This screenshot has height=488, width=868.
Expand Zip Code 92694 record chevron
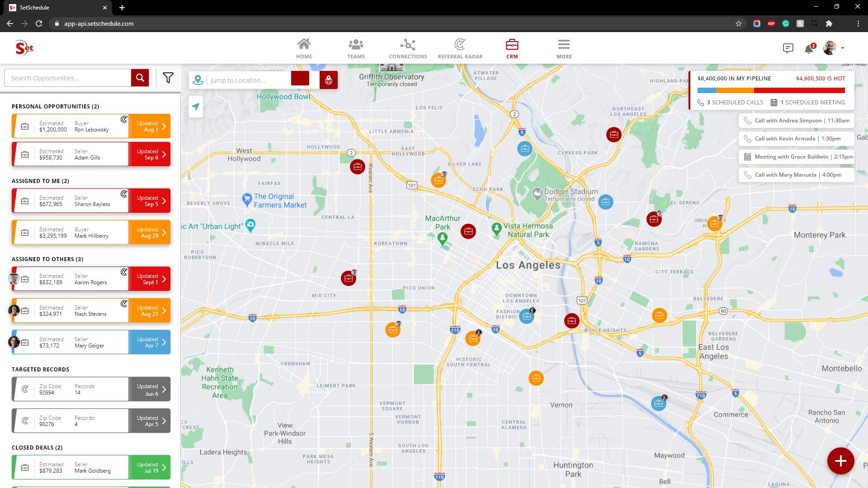click(x=164, y=389)
